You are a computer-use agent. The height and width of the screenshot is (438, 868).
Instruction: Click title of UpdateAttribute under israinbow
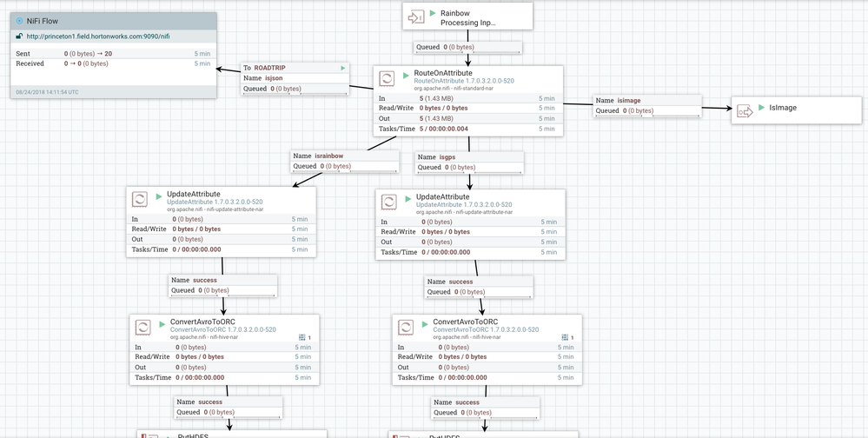coord(194,195)
